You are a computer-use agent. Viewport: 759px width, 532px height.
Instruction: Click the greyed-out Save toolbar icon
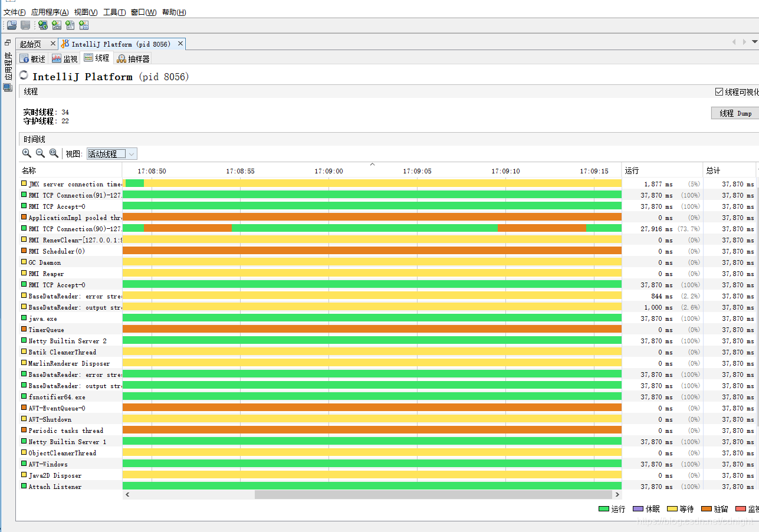pyautogui.click(x=25, y=25)
